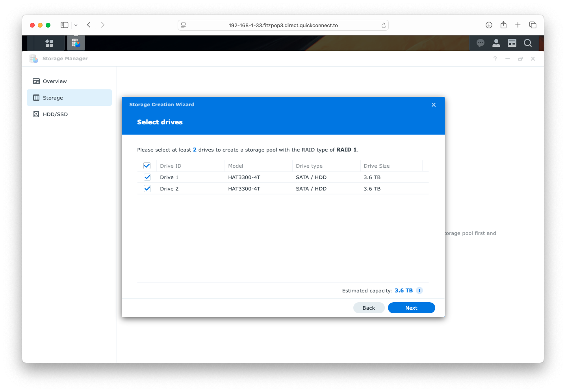
Task: Open Safari downloads
Action: click(489, 25)
